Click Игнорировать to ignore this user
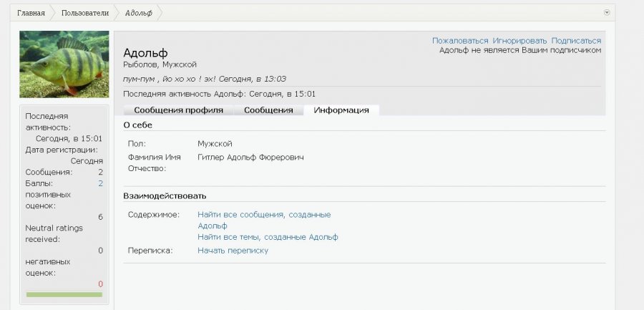The height and width of the screenshot is (310, 644). click(x=519, y=41)
